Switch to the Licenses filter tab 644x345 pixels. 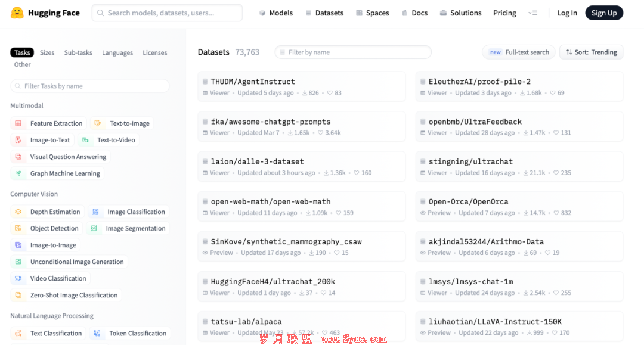[x=155, y=52]
